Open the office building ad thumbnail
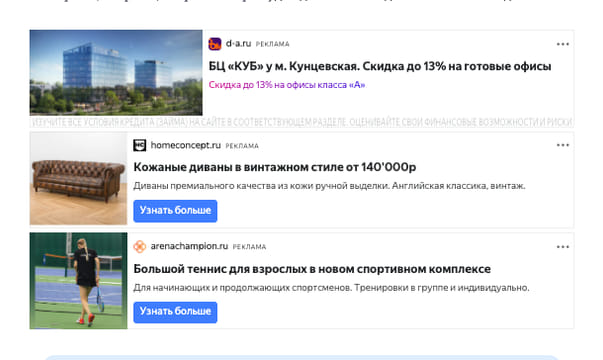The width and height of the screenshot is (603, 360). click(116, 73)
